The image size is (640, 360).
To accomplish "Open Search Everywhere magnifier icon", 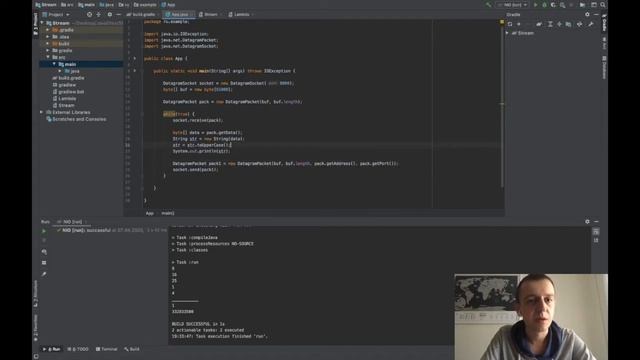I will pos(603,5).
